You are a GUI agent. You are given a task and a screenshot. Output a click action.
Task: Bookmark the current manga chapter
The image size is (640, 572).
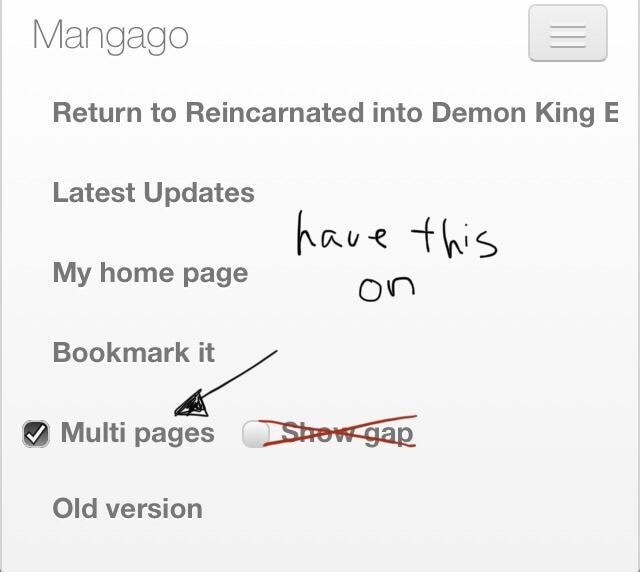click(133, 352)
